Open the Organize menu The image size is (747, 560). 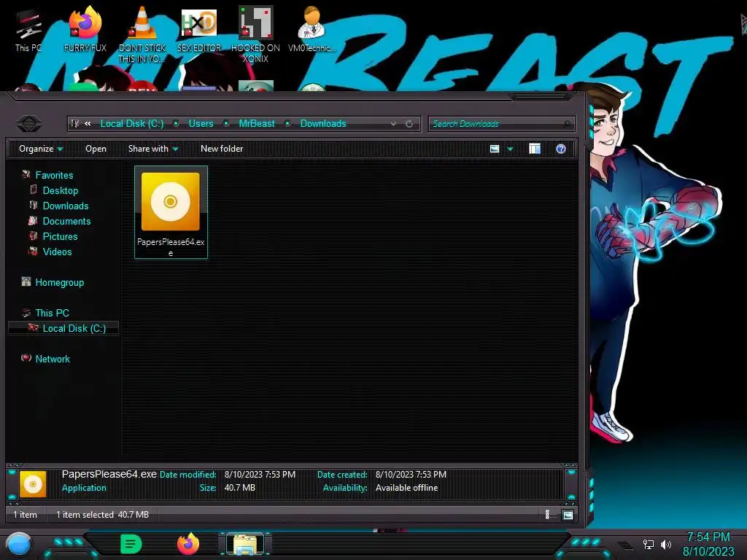[41, 149]
